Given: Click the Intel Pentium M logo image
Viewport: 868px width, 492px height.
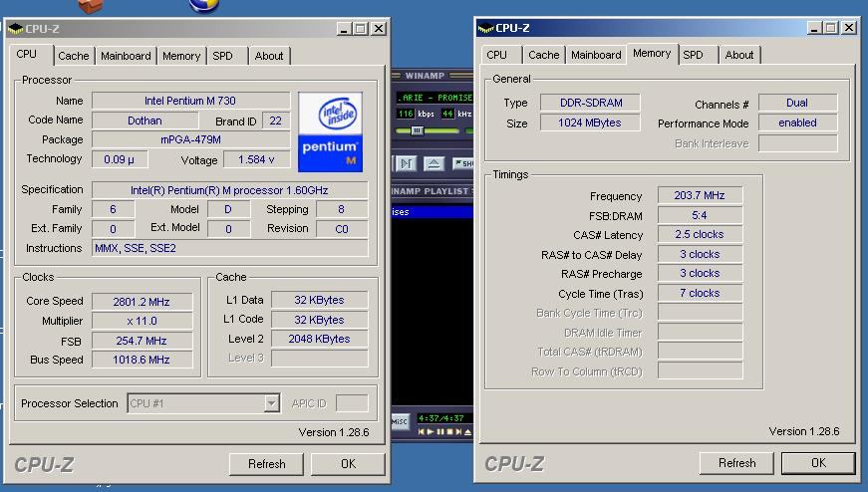Looking at the screenshot, I should [331, 131].
